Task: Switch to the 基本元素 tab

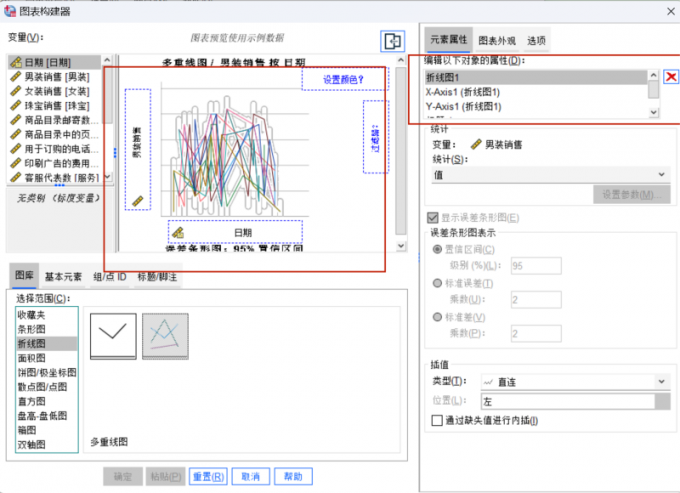Action: 63,277
